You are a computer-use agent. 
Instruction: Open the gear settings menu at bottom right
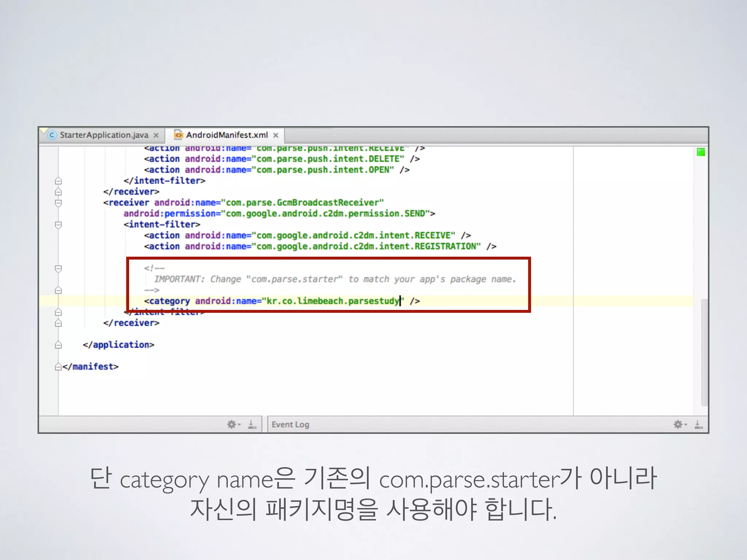tap(680, 425)
